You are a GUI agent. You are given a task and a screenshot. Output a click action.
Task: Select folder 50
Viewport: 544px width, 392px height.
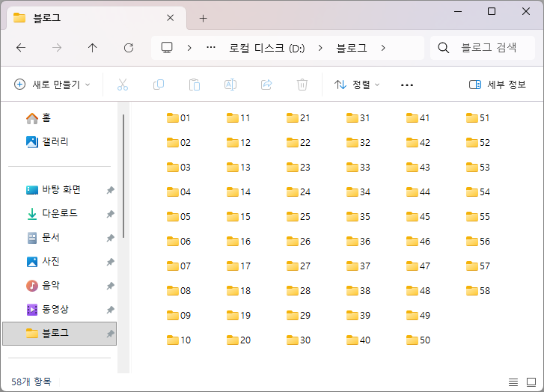[418, 340]
